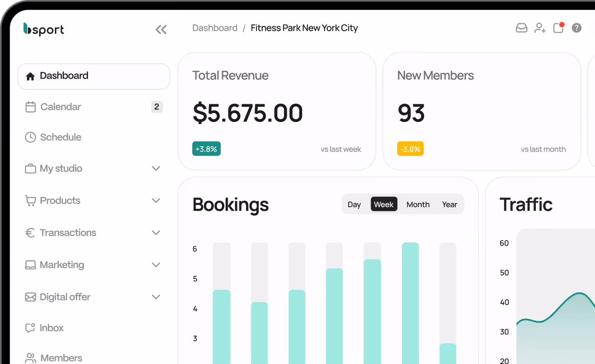
Task: Click the Schedule clock icon
Action: coord(30,137)
